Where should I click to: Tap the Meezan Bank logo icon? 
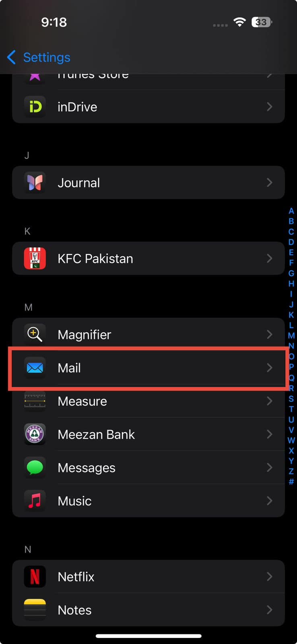35,434
